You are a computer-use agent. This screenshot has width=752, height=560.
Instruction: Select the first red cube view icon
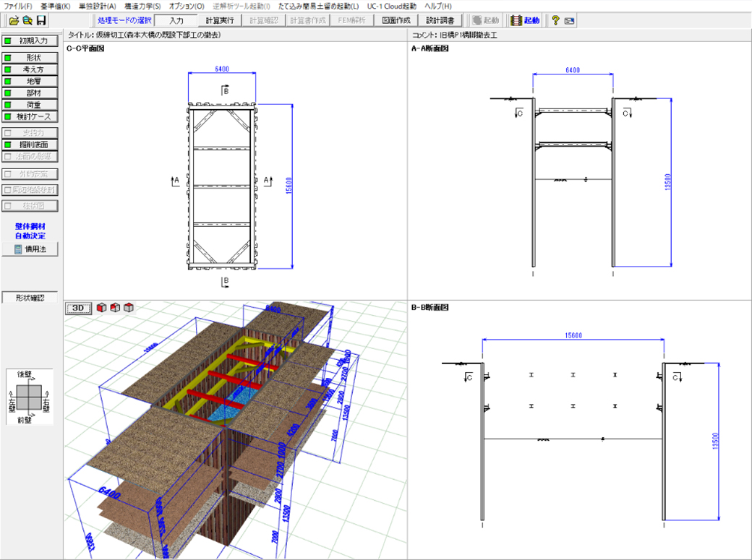(x=102, y=308)
